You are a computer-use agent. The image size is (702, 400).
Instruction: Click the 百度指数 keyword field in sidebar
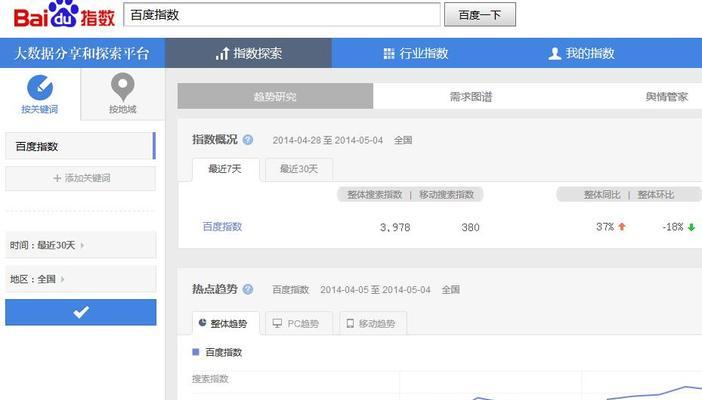[80, 146]
